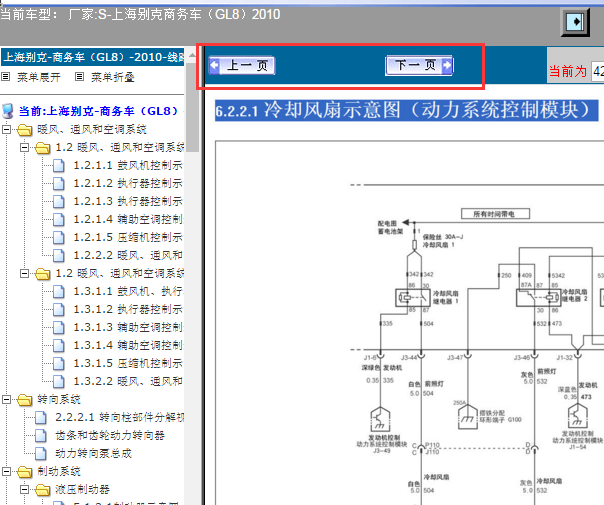Click the page icon beside 1.3.1.4
This screenshot has height=505, width=604.
(59, 346)
